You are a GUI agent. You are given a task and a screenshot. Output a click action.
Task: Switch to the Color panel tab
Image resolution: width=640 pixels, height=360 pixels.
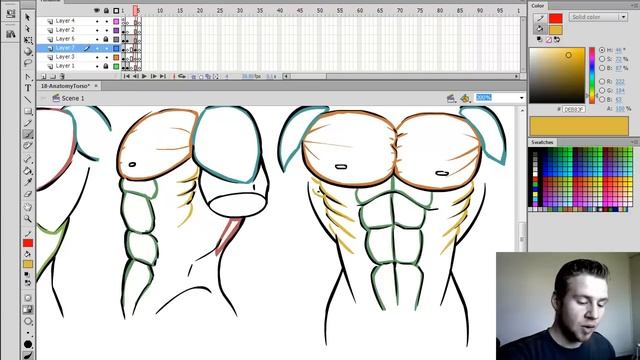pyautogui.click(x=538, y=6)
